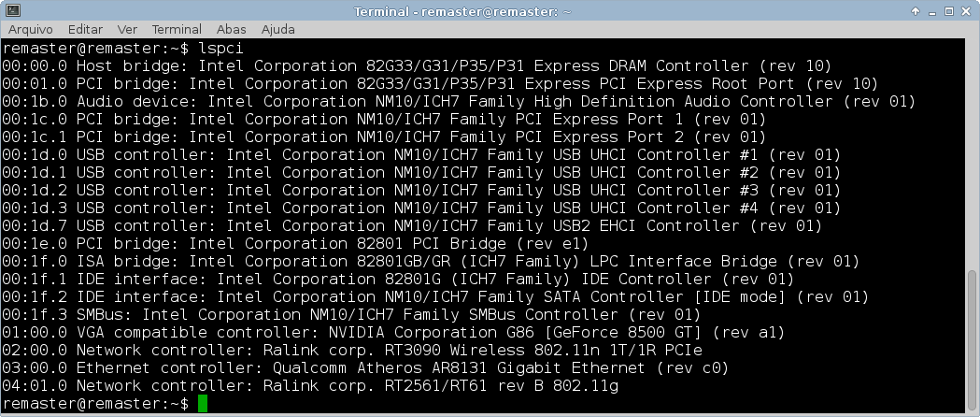Click the lspci command text

pos(221,48)
